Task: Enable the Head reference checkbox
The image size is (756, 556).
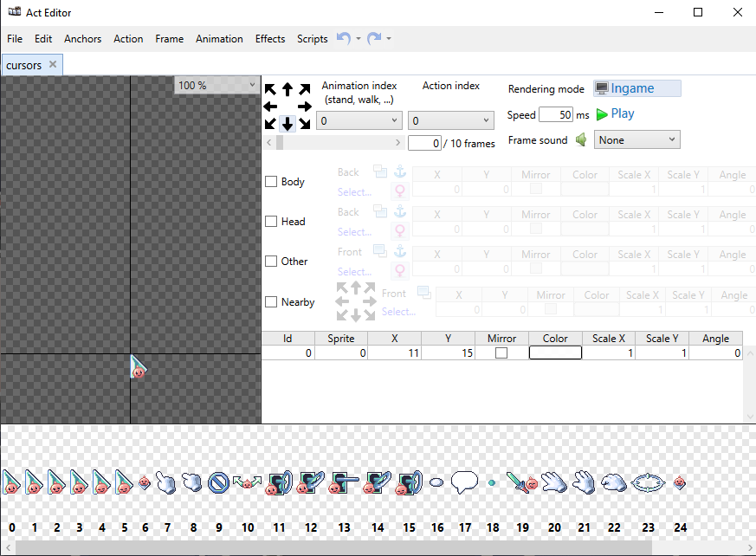Action: point(271,222)
